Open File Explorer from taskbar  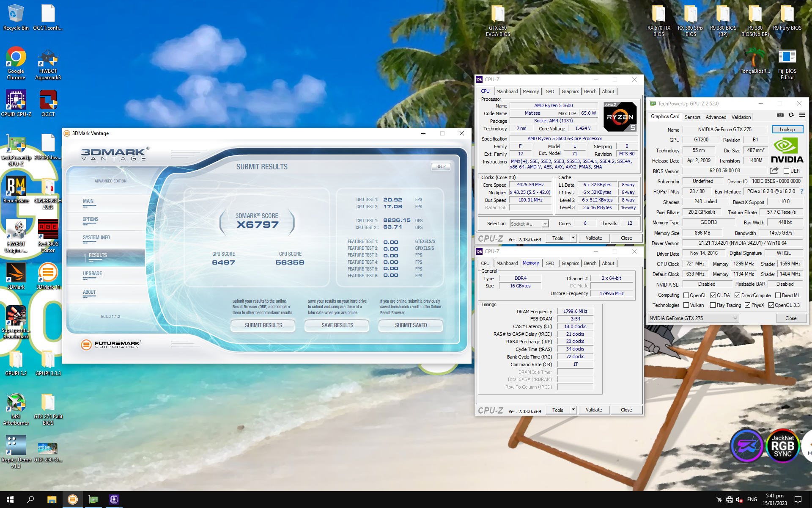pos(52,500)
